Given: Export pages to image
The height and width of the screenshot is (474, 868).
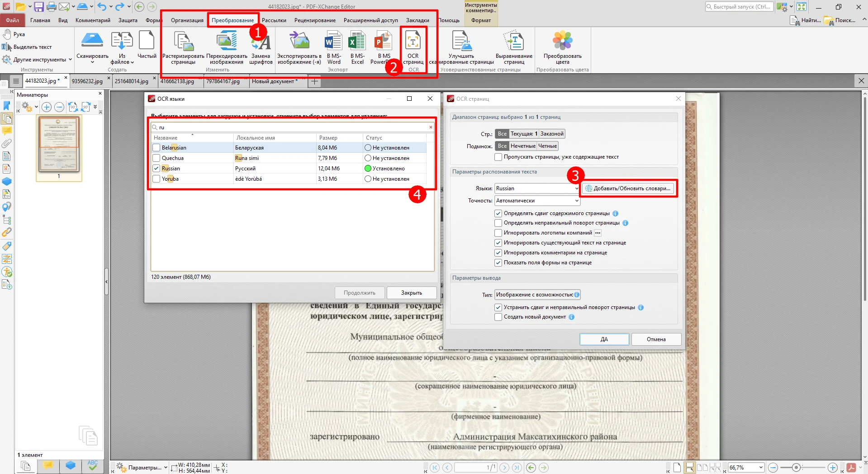Looking at the screenshot, I should 299,47.
